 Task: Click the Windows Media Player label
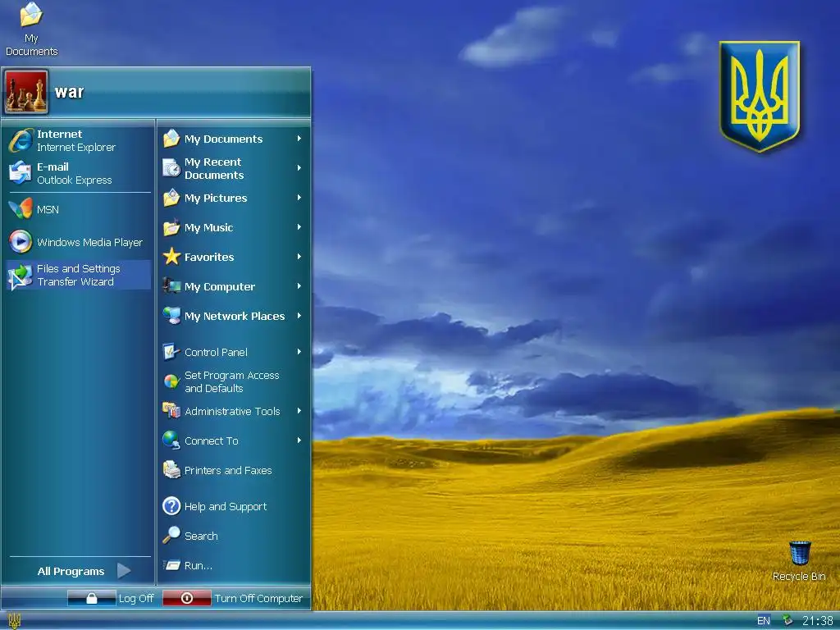(90, 242)
